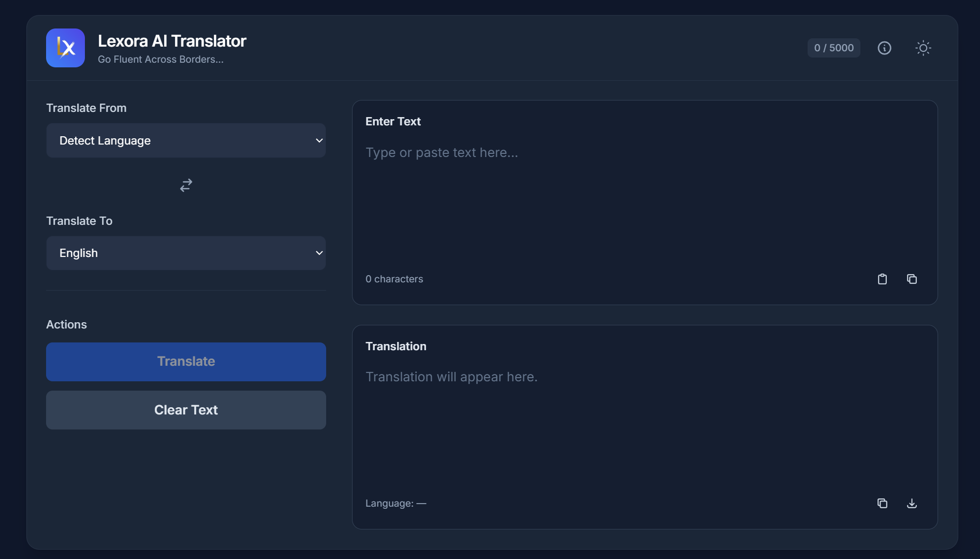Image resolution: width=980 pixels, height=559 pixels.
Task: Open the English target language dropdown
Action: point(186,253)
